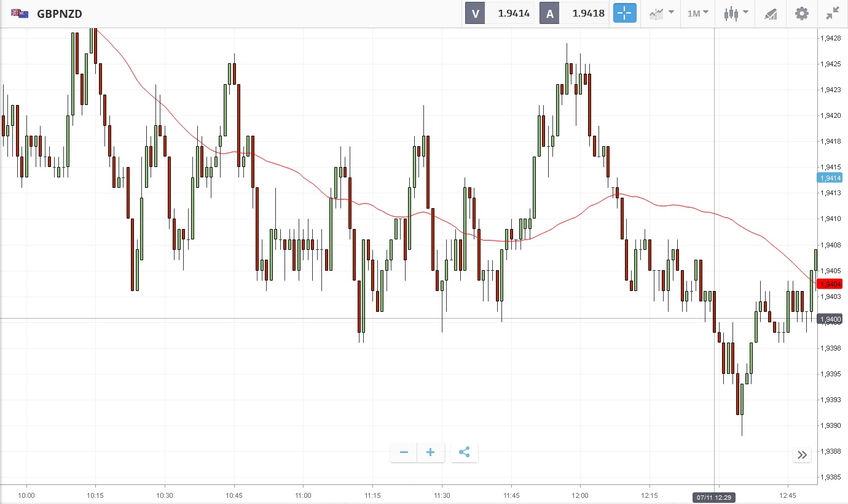This screenshot has width=848, height=504.
Task: Click the GBPNZD instrument title
Action: pyautogui.click(x=60, y=14)
